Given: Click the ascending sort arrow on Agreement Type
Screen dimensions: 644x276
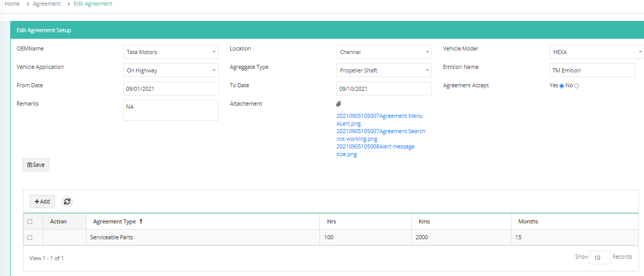Looking at the screenshot, I should coord(141,221).
